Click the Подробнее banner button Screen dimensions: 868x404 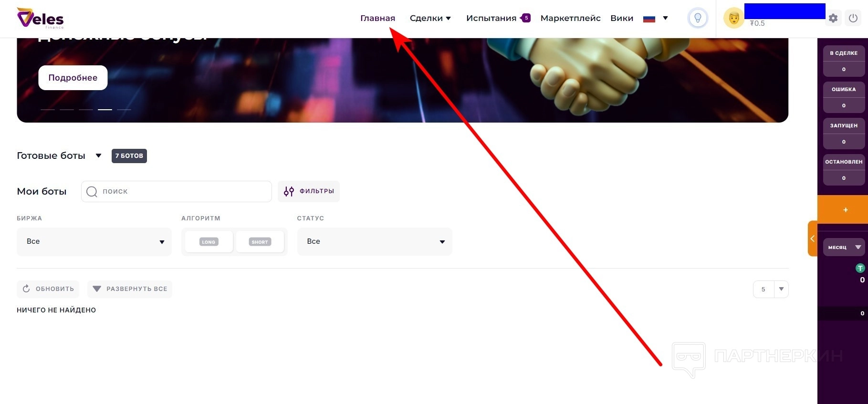[x=73, y=78]
